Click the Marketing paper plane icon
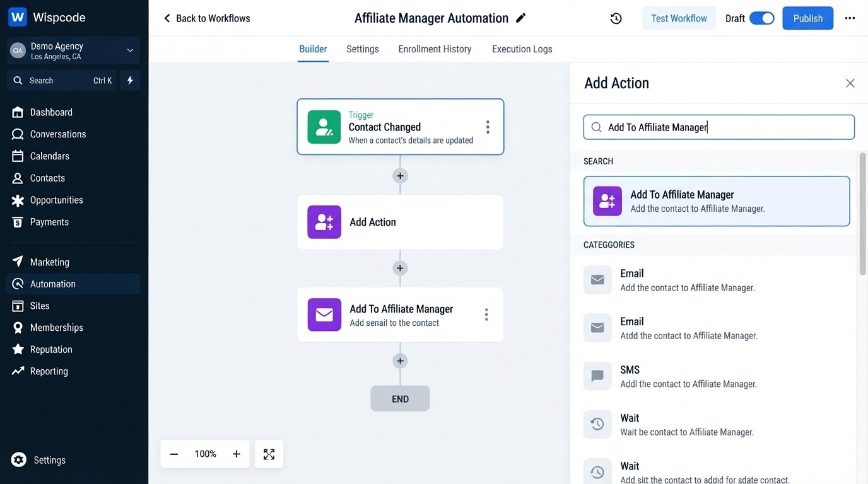Viewport: 868px width, 484px height. tap(18, 262)
